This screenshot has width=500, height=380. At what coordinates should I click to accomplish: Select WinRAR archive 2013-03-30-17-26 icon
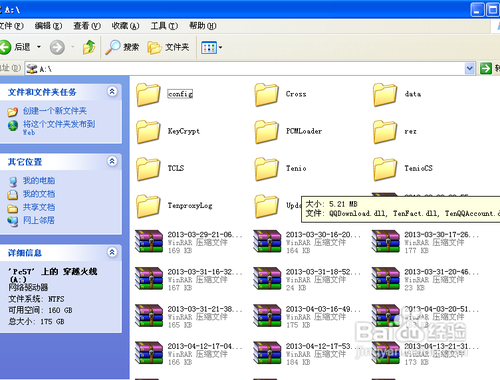[386, 241]
